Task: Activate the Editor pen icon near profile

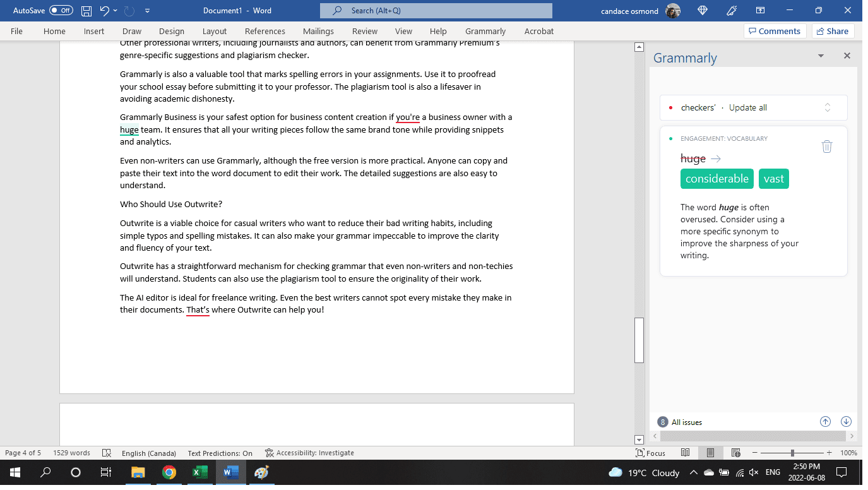Action: point(732,10)
